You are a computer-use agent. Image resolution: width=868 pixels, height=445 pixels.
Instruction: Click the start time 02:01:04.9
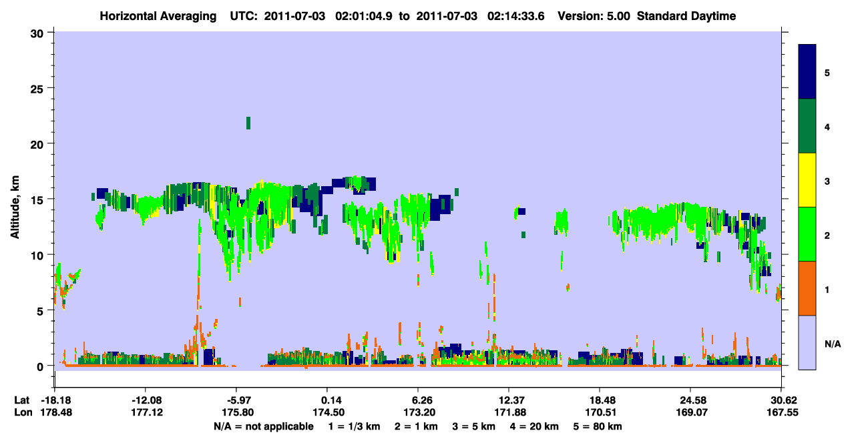pyautogui.click(x=365, y=17)
